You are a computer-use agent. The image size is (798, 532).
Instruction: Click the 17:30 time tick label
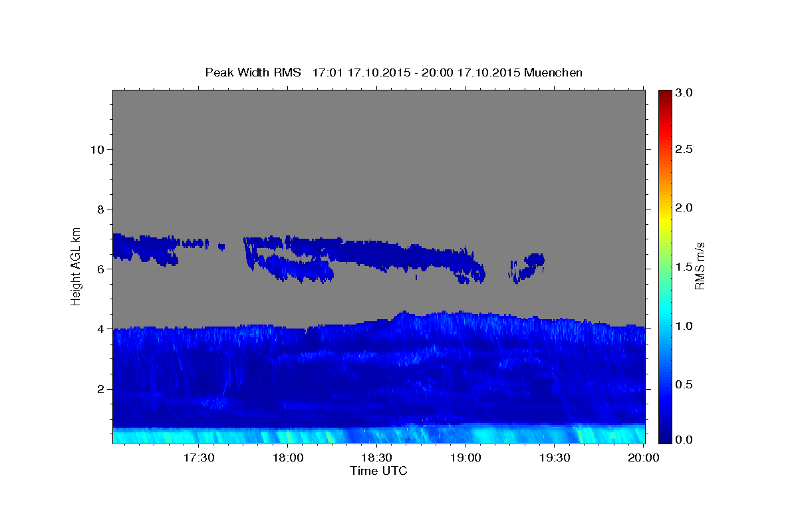click(x=199, y=458)
